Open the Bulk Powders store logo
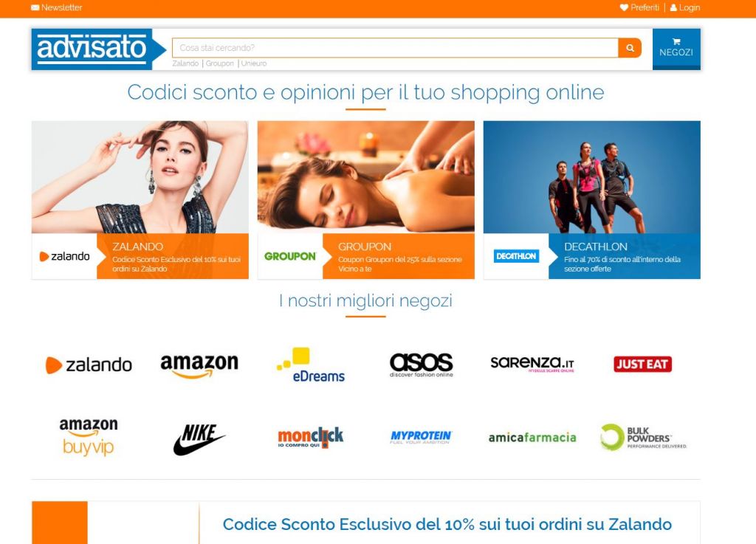This screenshot has height=544, width=756. pyautogui.click(x=644, y=437)
